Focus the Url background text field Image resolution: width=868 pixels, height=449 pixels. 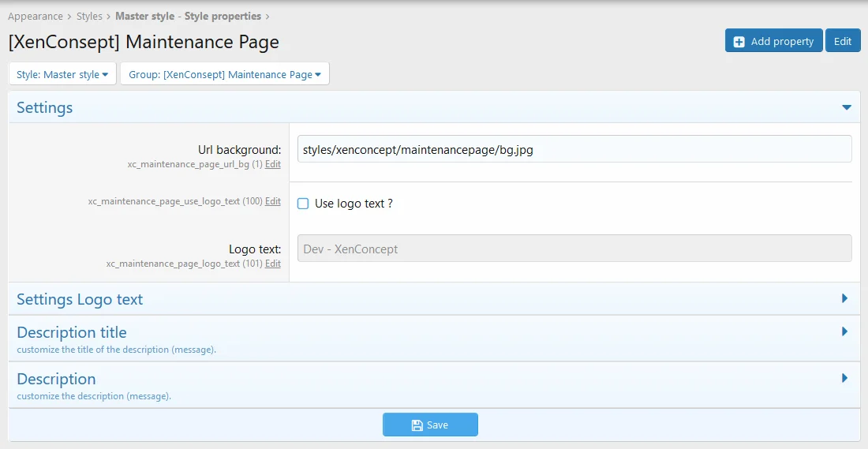[x=574, y=149]
